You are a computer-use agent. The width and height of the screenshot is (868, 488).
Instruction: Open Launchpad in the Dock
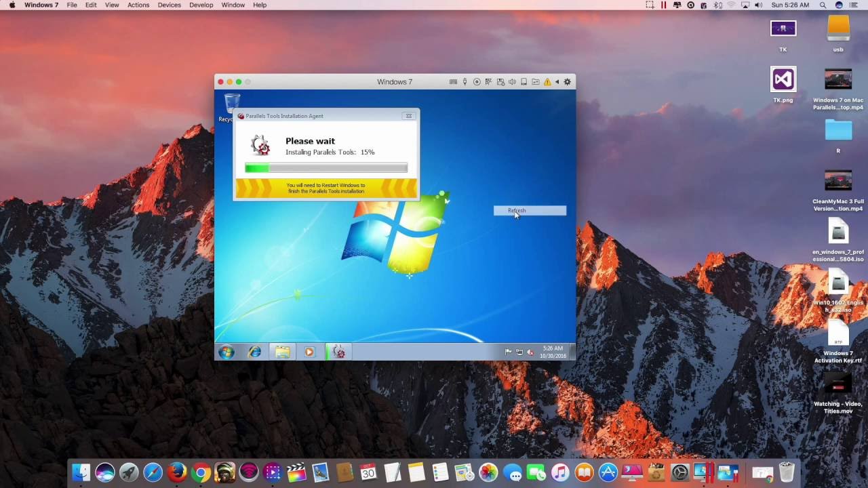(129, 472)
